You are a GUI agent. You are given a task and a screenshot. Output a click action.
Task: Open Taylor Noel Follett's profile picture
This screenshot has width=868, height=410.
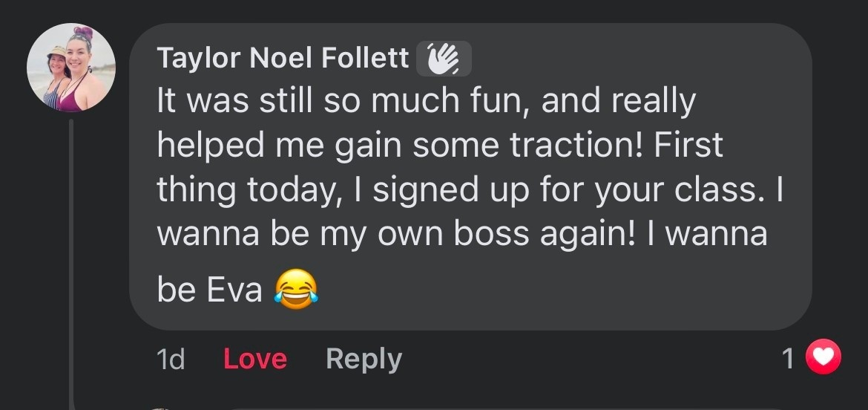pyautogui.click(x=71, y=68)
